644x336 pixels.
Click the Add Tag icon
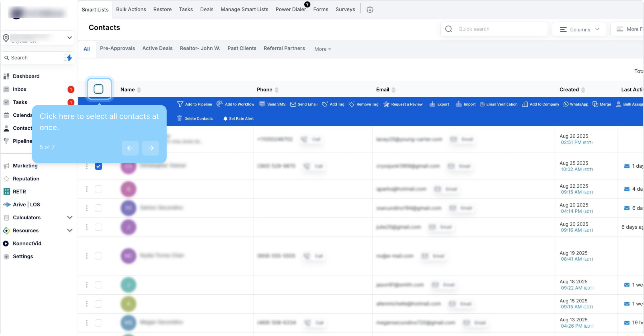click(325, 104)
